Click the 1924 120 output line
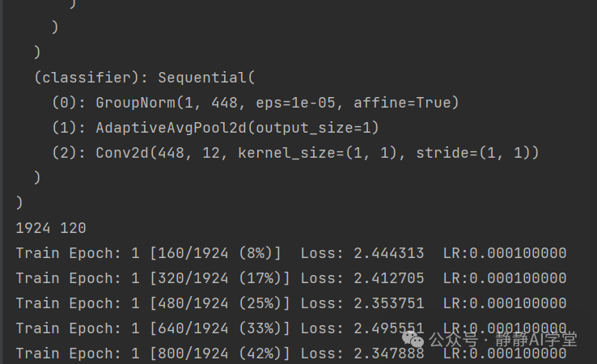 click(51, 228)
